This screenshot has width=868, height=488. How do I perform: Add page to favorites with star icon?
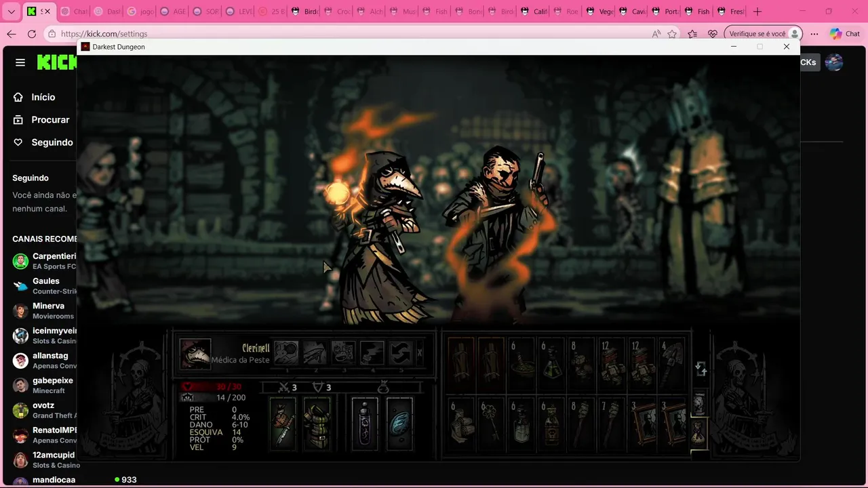[672, 34]
